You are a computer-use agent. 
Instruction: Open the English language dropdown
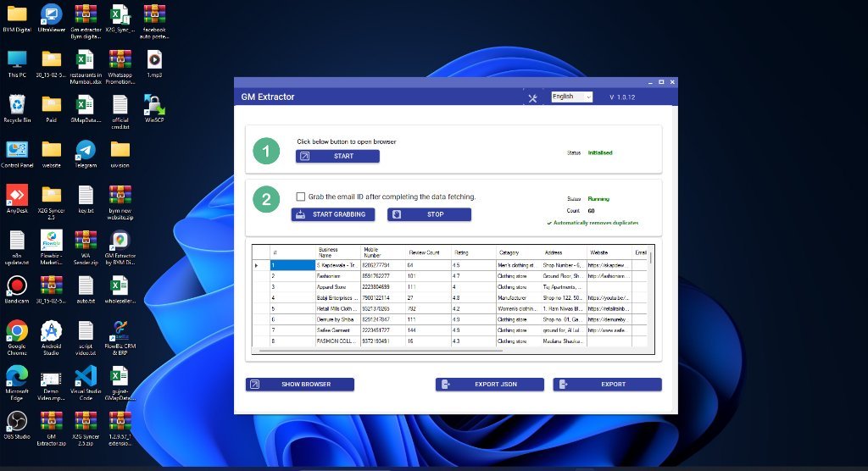pyautogui.click(x=572, y=97)
